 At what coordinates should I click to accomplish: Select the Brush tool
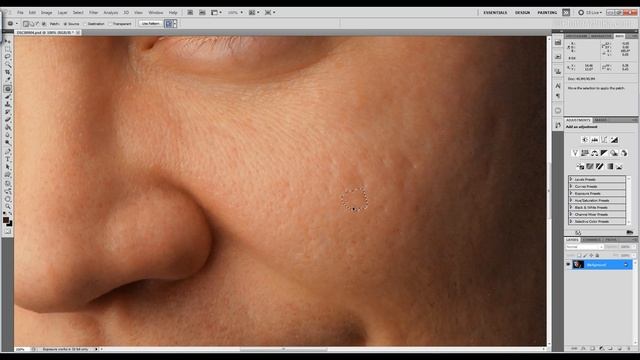pos(8,96)
